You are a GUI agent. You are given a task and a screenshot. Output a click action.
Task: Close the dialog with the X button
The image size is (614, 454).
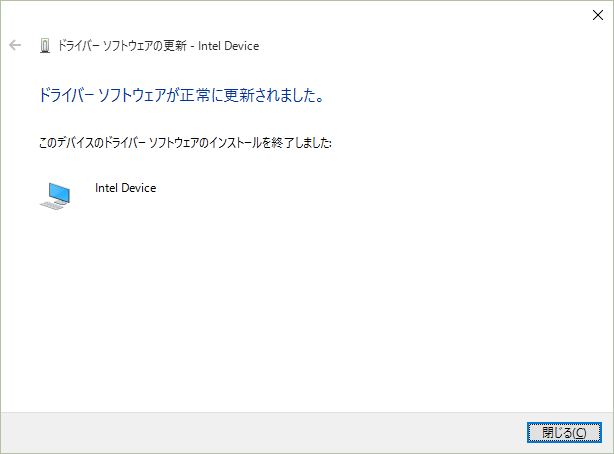(x=596, y=14)
